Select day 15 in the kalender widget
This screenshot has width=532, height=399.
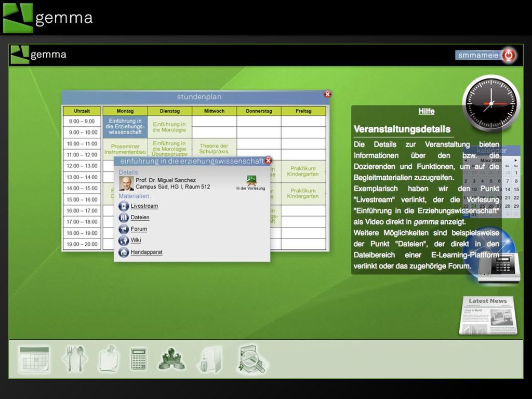(516, 189)
